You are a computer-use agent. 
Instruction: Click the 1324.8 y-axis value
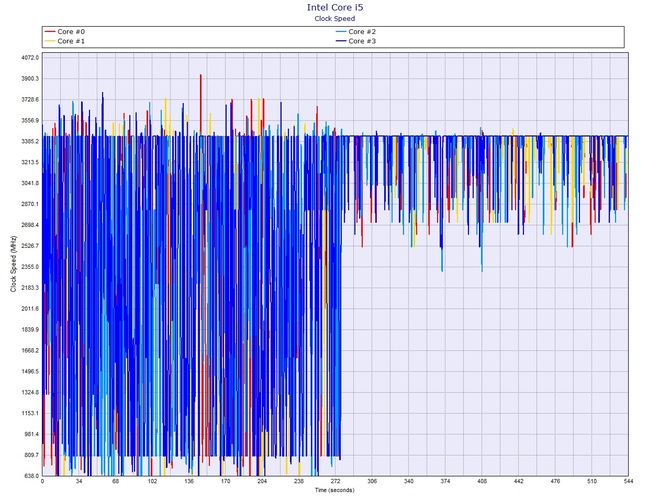pos(30,392)
